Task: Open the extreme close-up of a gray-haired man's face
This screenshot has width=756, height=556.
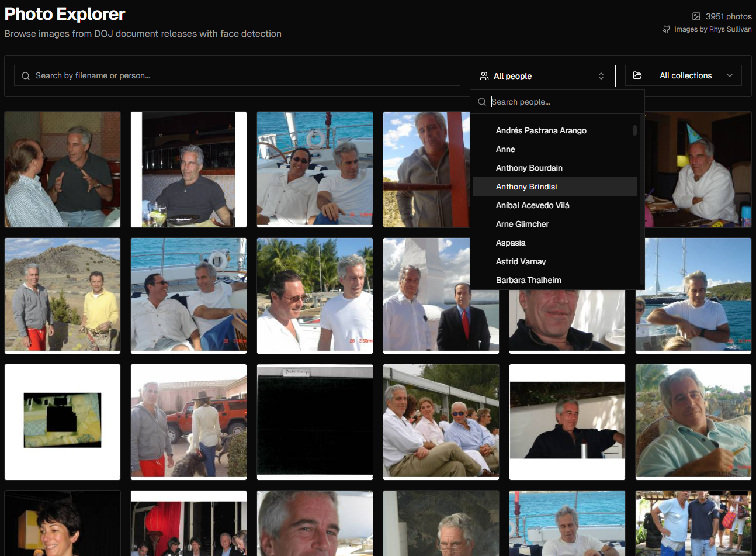Action: [x=315, y=523]
